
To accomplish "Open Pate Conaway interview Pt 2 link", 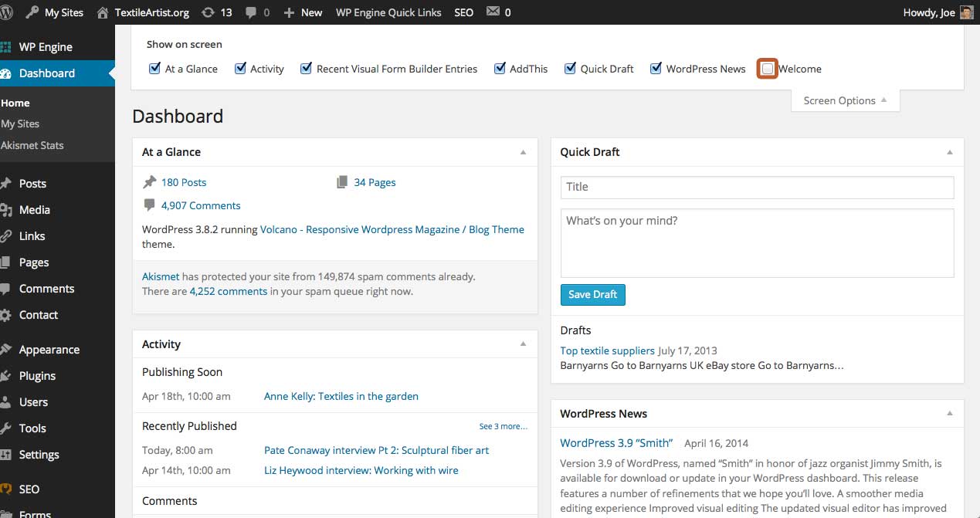I will click(376, 450).
